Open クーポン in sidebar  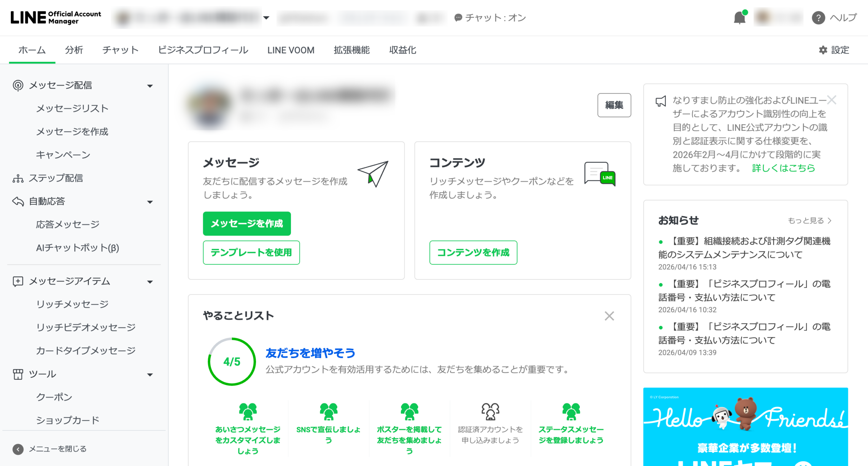point(54,397)
